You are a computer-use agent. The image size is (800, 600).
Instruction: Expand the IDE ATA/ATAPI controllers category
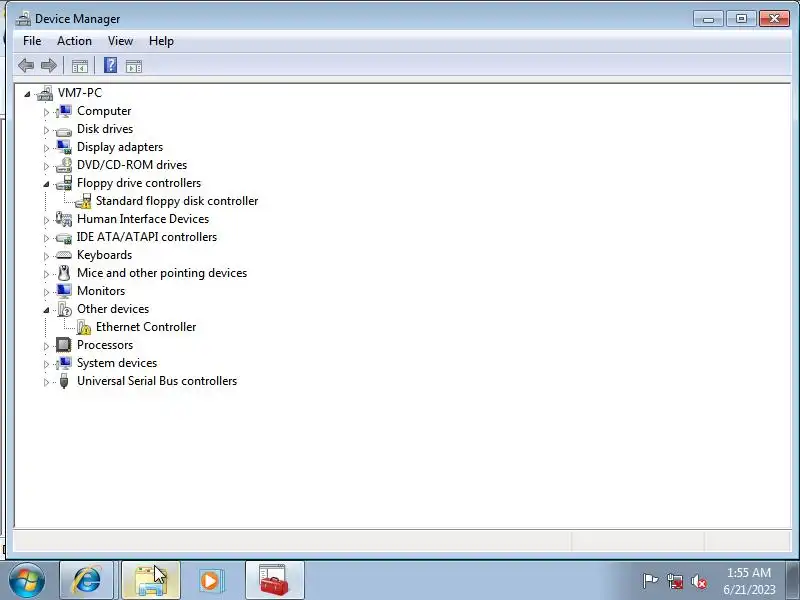(46, 238)
